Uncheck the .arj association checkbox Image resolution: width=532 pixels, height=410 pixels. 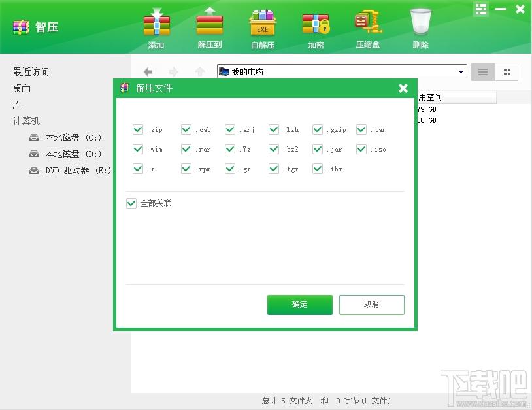(x=230, y=129)
